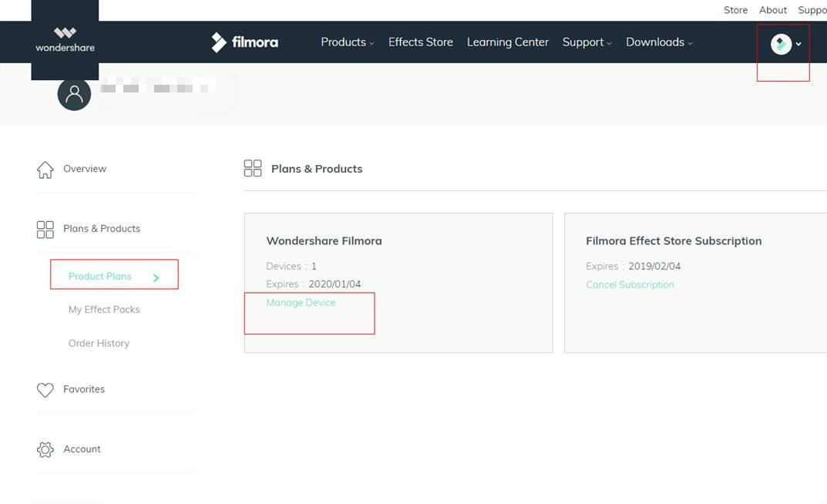Expand the Product Plans arrow
Viewport: 827px width, 504px height.
tap(154, 276)
